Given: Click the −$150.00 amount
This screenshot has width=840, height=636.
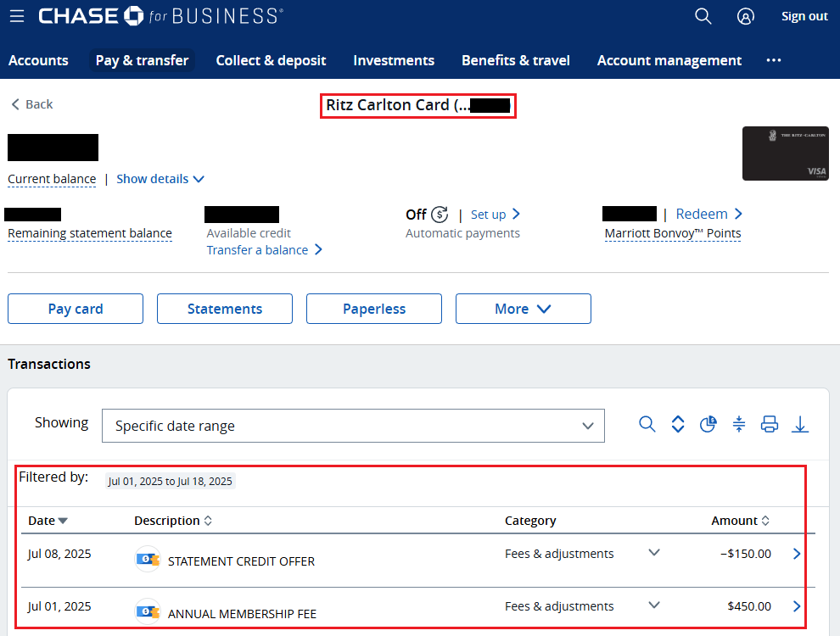Looking at the screenshot, I should [746, 554].
